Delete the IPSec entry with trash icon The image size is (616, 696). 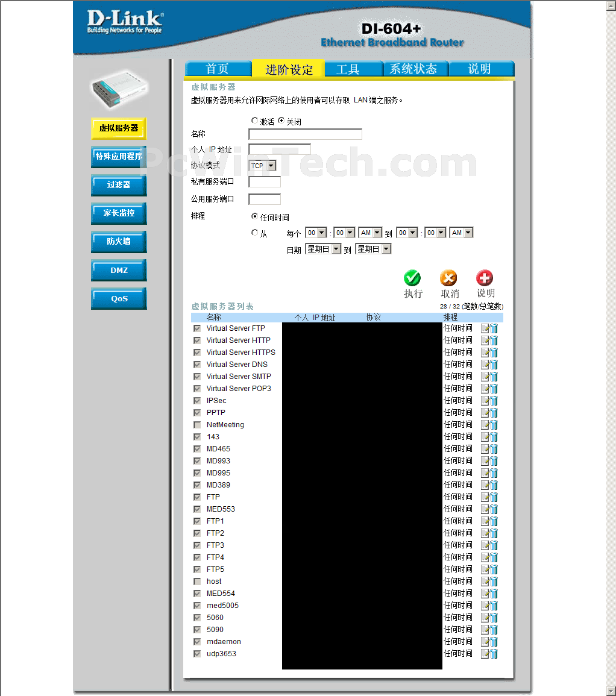[494, 400]
